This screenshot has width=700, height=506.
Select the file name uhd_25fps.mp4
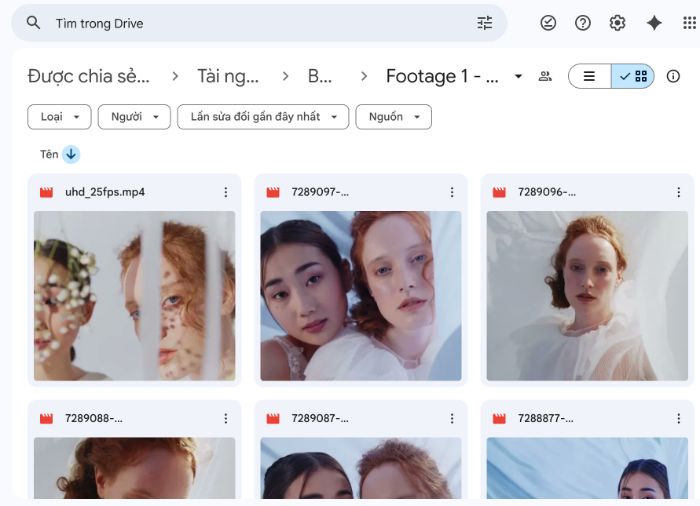coord(105,192)
